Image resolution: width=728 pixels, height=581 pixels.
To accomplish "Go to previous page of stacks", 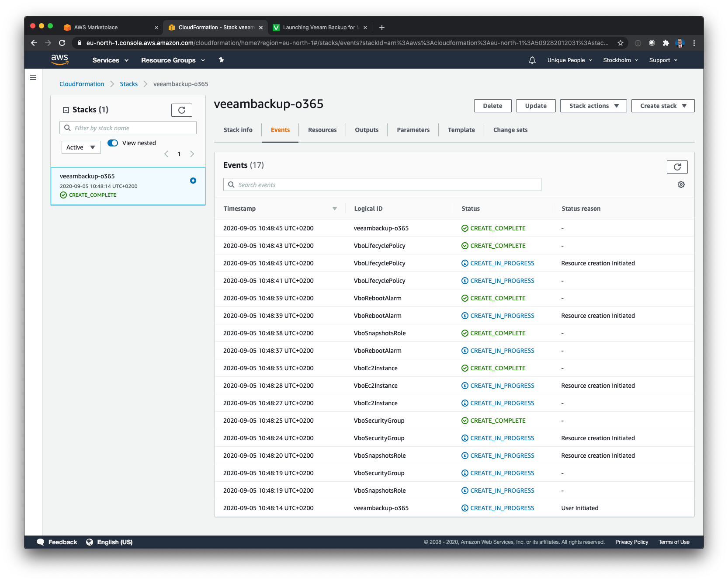I will (x=166, y=154).
